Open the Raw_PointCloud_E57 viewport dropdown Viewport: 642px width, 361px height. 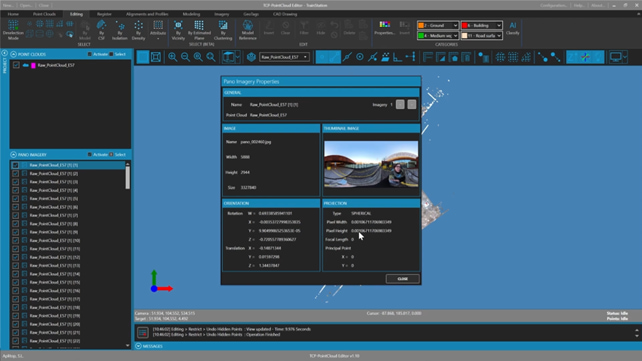point(285,57)
